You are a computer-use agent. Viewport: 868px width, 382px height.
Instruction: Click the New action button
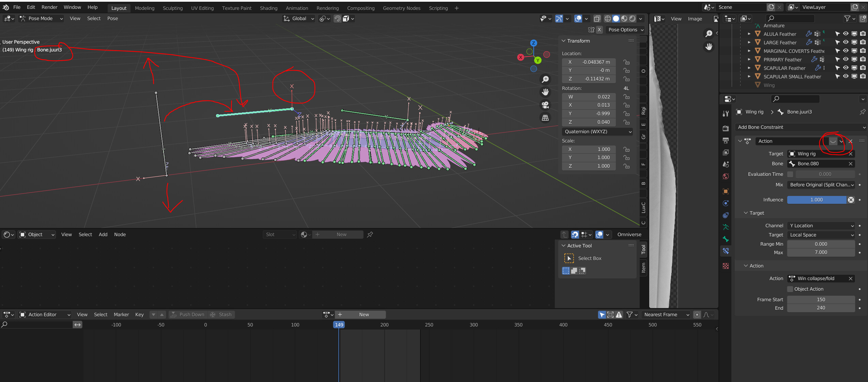[x=361, y=315]
